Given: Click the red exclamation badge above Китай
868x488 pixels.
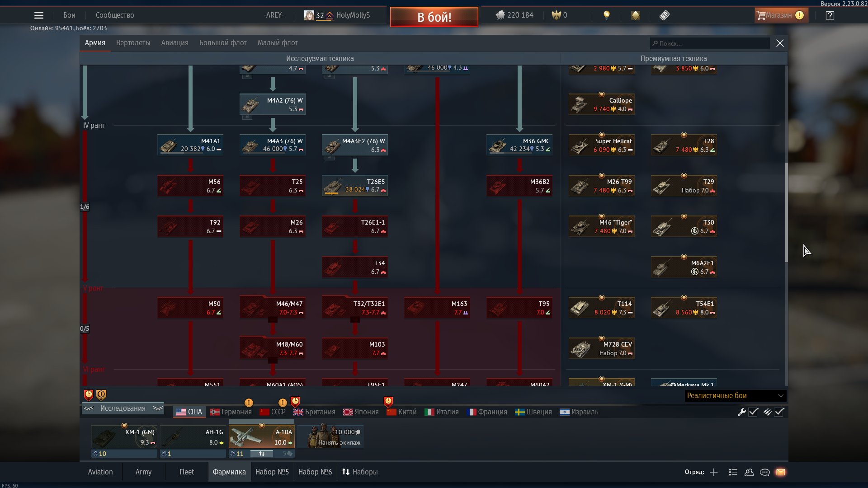Looking at the screenshot, I should (388, 401).
